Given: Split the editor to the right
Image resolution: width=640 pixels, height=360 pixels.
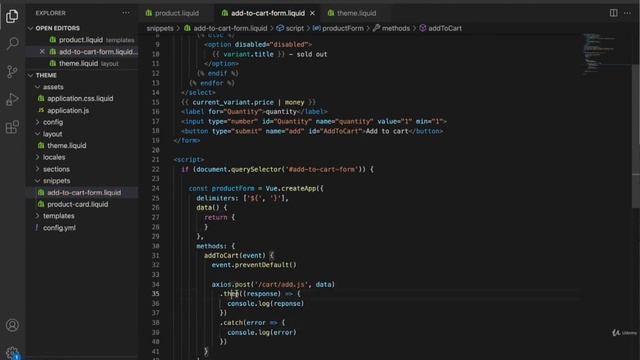Looking at the screenshot, I should (613, 13).
